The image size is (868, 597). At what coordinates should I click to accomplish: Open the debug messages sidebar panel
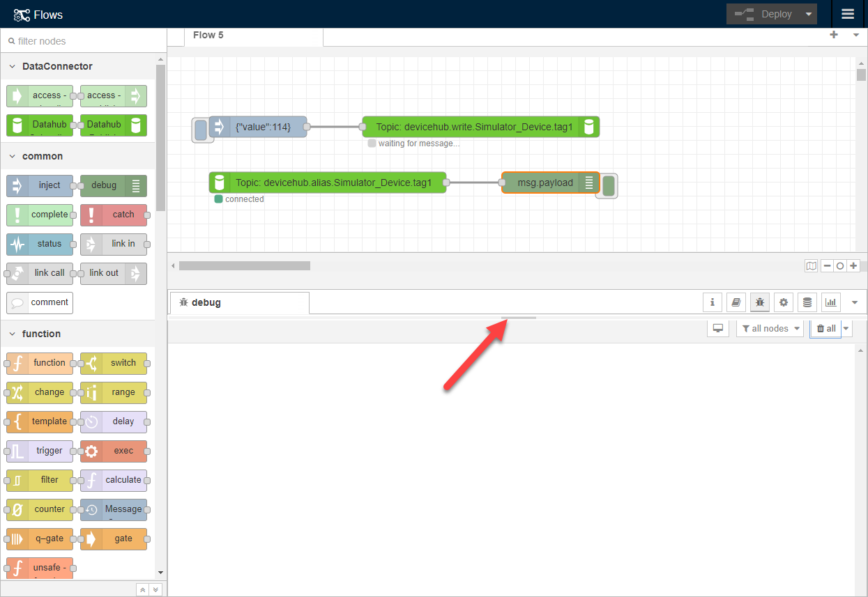[x=759, y=302]
